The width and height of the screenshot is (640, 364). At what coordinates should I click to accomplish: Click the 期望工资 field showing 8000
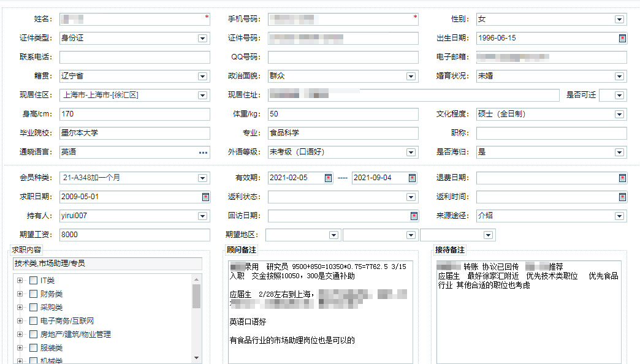[x=135, y=235]
